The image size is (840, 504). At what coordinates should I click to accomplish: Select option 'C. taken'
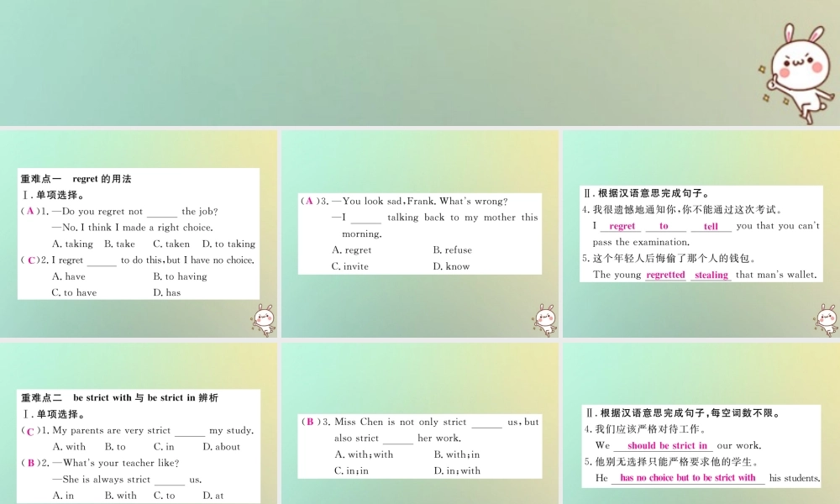171,244
